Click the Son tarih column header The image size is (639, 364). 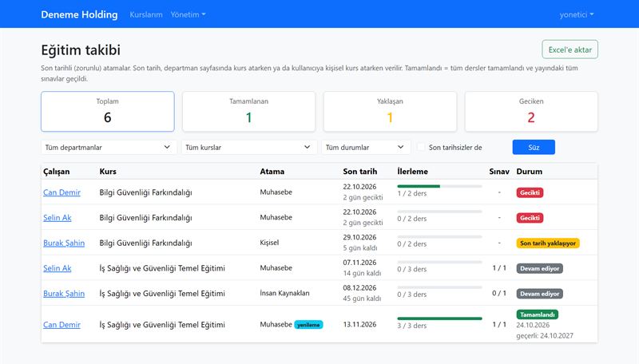click(x=360, y=172)
